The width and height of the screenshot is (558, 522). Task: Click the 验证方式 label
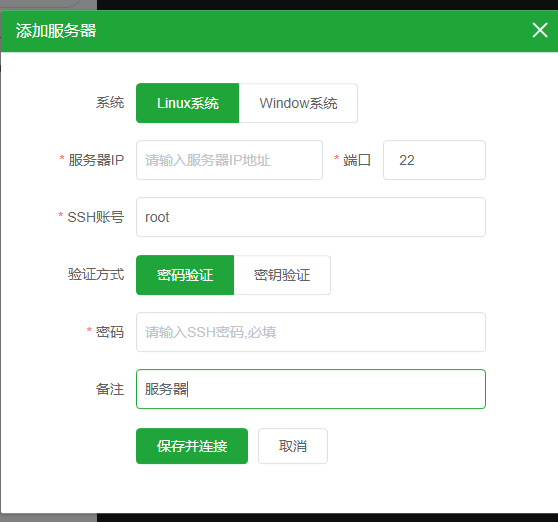(96, 275)
